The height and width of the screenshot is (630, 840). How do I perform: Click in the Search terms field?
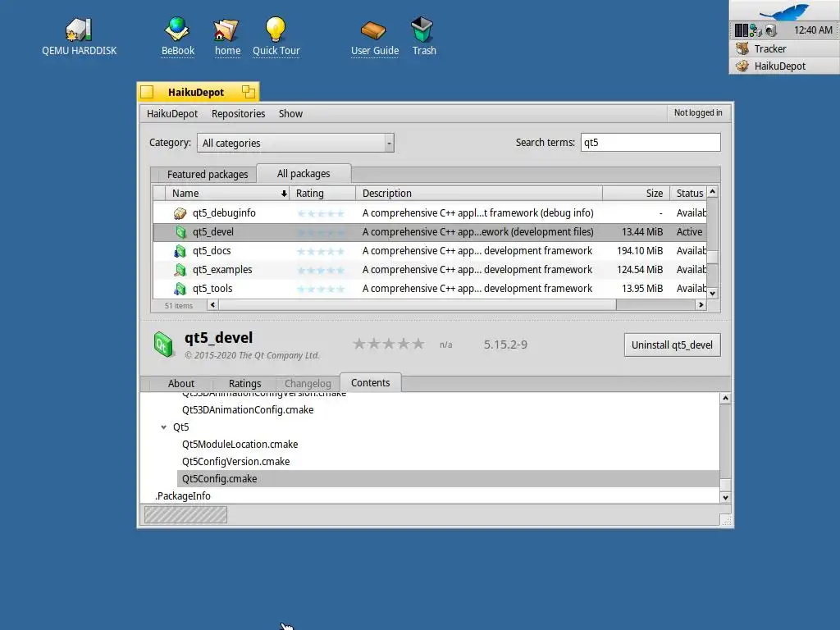(x=651, y=143)
